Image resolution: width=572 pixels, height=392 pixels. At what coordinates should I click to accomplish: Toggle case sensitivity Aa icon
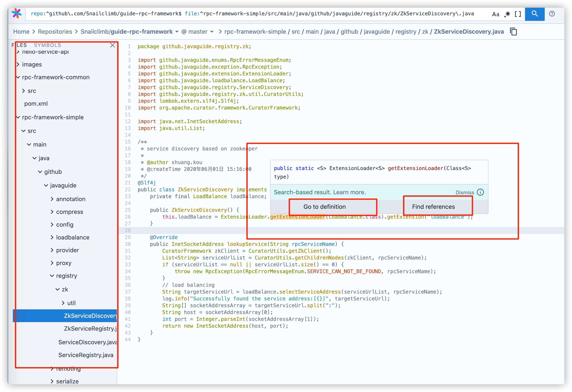495,14
